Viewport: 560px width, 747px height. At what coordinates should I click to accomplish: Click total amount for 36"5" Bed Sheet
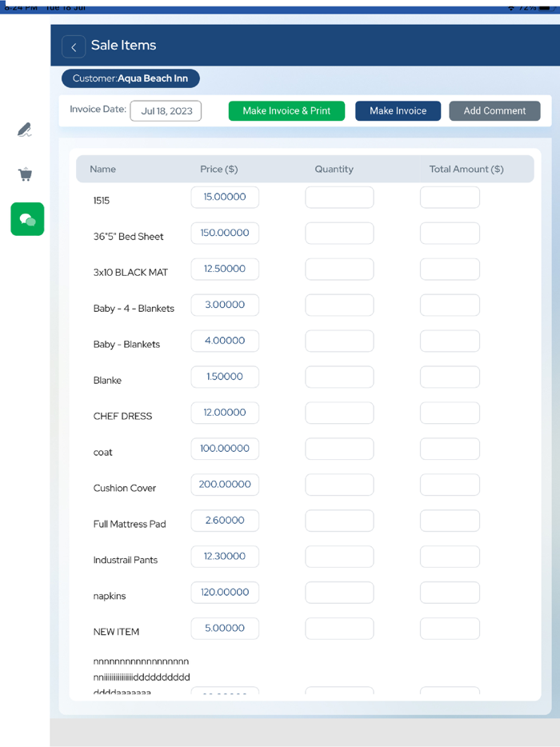point(450,233)
